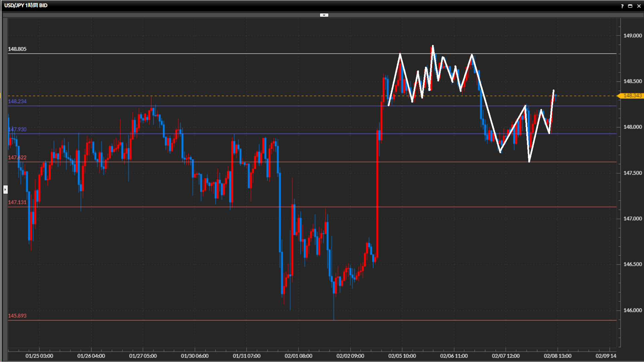Click the 02/08 13:00 time axis label

coord(557,356)
